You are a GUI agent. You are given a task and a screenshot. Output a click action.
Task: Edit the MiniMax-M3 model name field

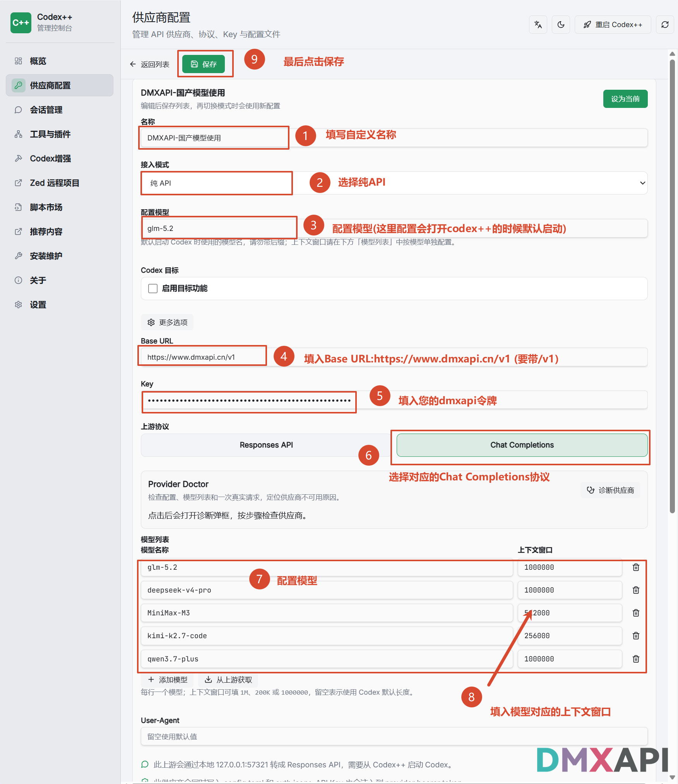[x=327, y=613]
